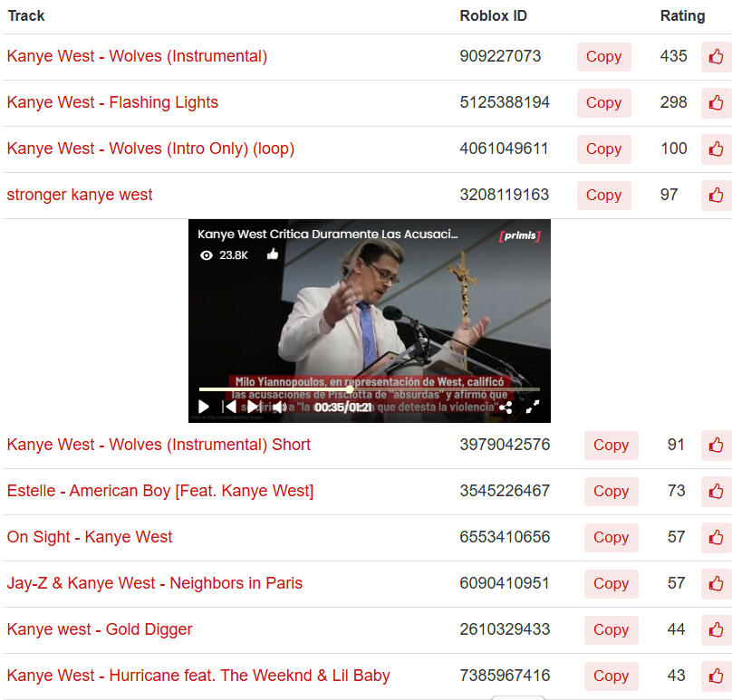Viewport: 732px width, 700px height.
Task: Open Jay-Z & Kanye West Neighbors in Paris
Action: (154, 583)
